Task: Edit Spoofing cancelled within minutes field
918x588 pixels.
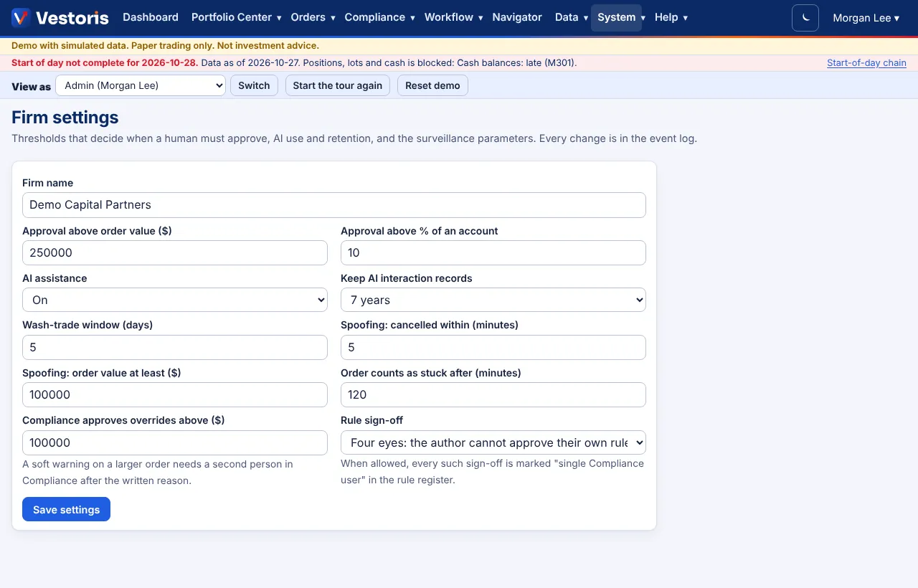Action: [493, 347]
